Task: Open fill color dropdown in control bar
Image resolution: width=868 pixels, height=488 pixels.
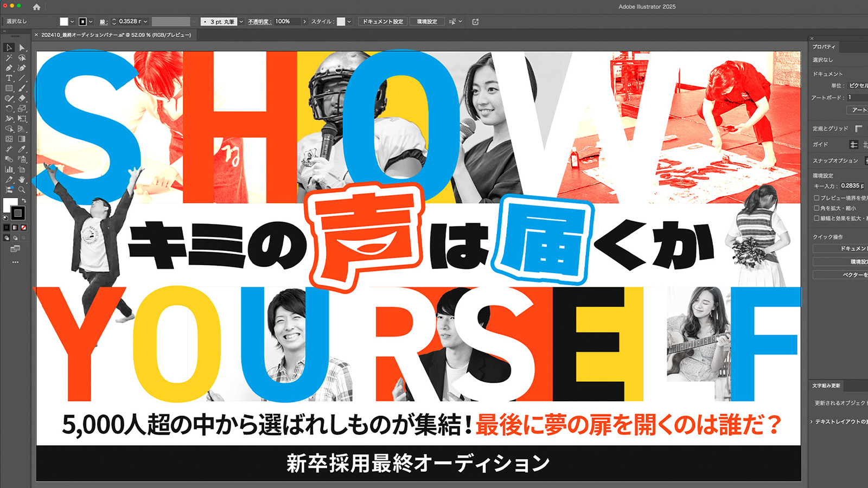Action: click(72, 22)
